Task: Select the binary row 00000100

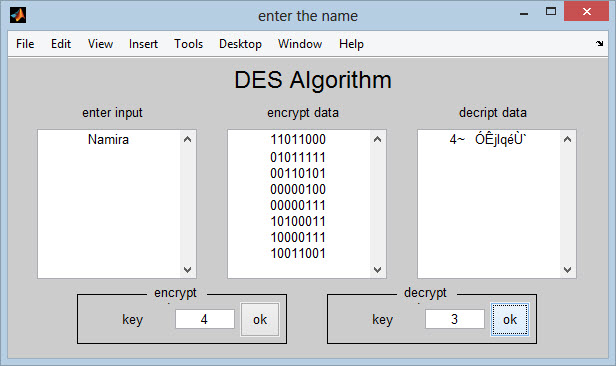Action: tap(298, 189)
